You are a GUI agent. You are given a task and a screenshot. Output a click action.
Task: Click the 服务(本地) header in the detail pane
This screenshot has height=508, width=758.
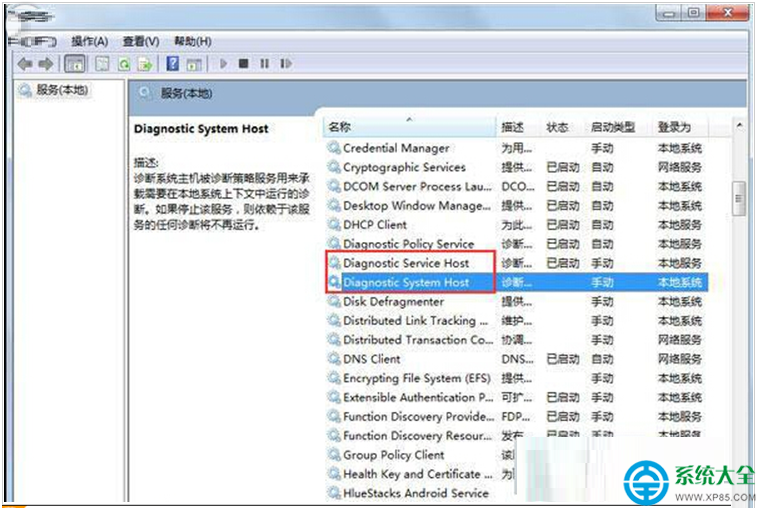coord(187,93)
